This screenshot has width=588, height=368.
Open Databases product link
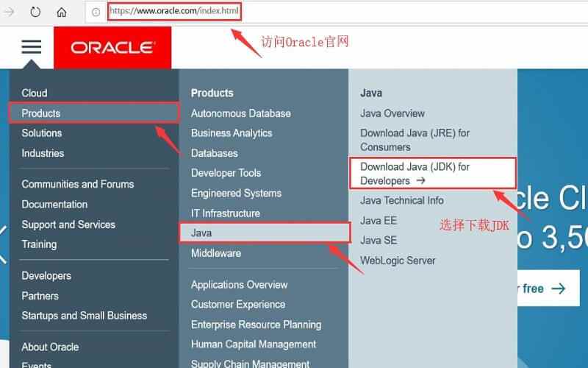click(214, 153)
